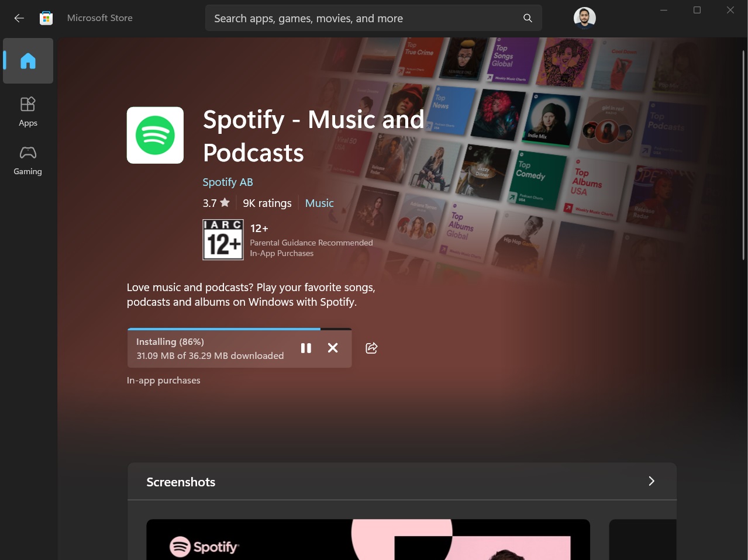Click 'Parental Guidance Recommended' text

pyautogui.click(x=311, y=243)
